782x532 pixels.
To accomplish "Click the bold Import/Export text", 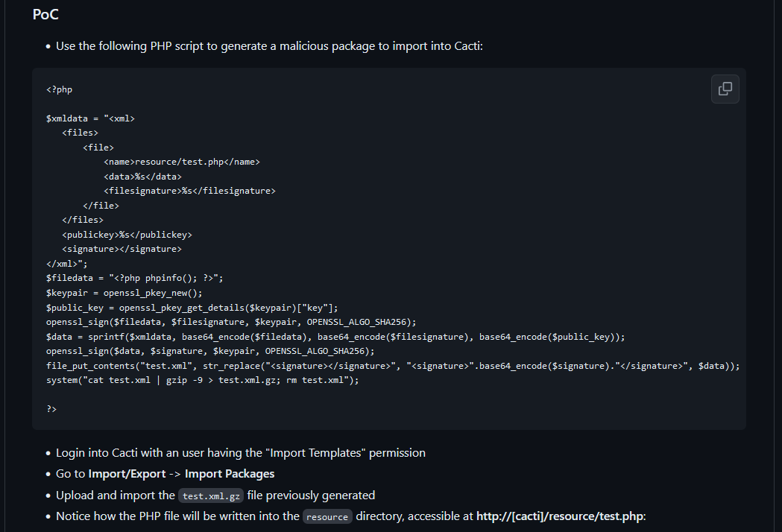I will point(127,474).
